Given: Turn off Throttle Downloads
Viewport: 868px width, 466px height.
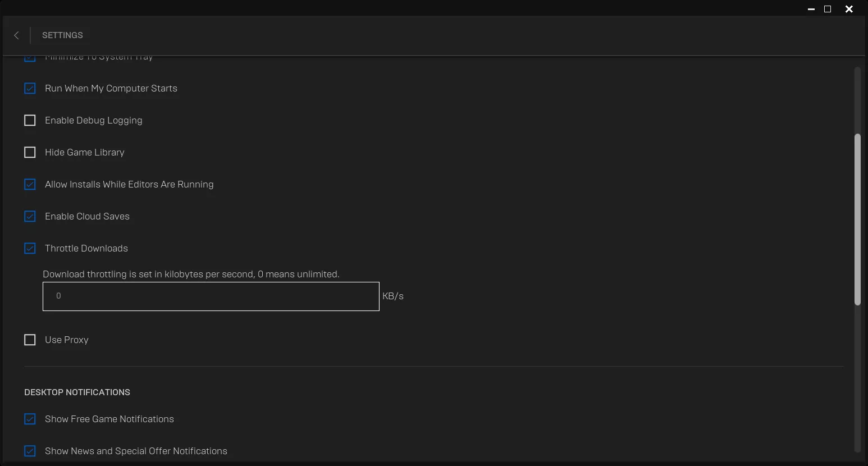Looking at the screenshot, I should [30, 248].
